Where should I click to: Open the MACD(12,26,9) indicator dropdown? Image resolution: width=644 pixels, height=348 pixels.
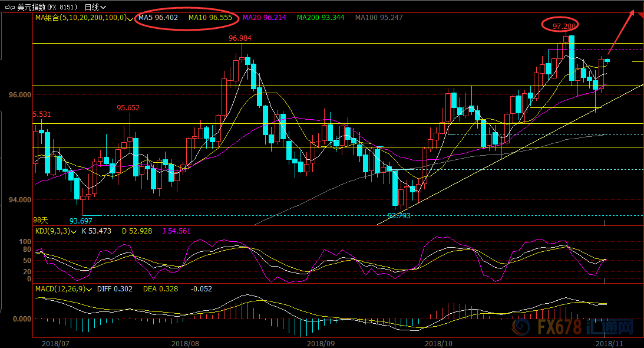pyautogui.click(x=88, y=289)
